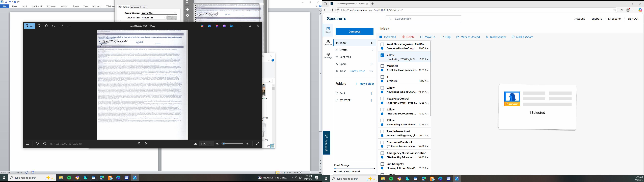Viewport: 644px width, 182px height.
Task: Share the photo via share icon
Action: coord(61,26)
